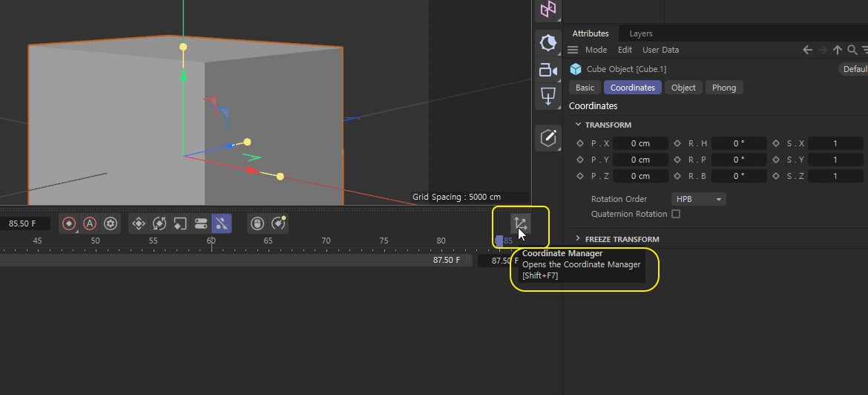Select the pink Symmetry generator icon
Screen dimensions: 868x395
coord(548,9)
